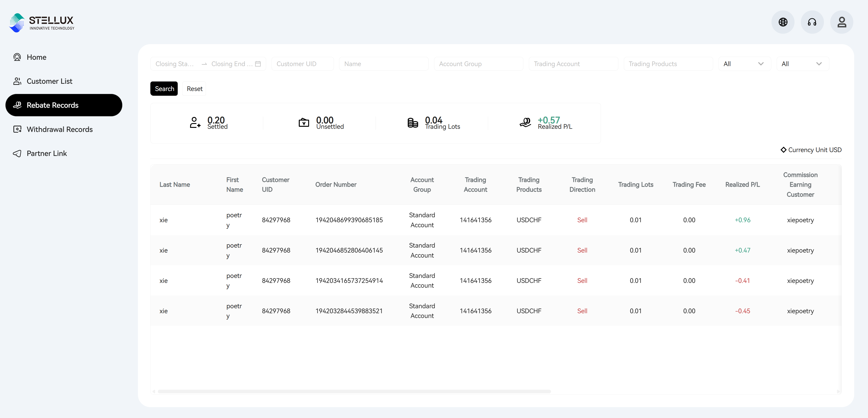The image size is (868, 418).
Task: Click the horizontal table scrollbar
Action: [354, 391]
